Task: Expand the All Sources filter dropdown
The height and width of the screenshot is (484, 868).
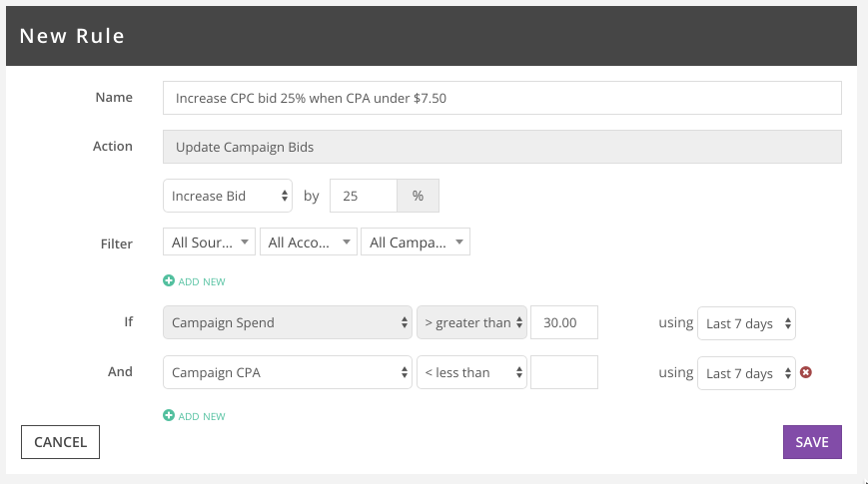Action: (209, 242)
